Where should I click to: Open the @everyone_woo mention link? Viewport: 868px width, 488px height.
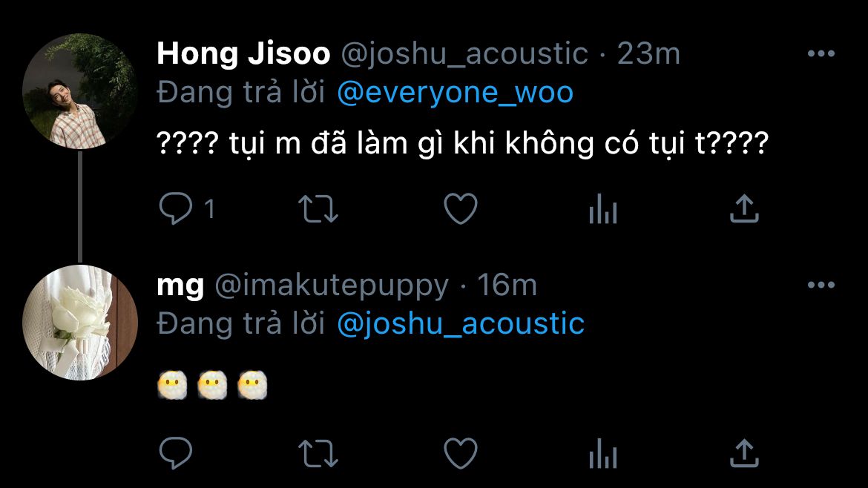(455, 93)
